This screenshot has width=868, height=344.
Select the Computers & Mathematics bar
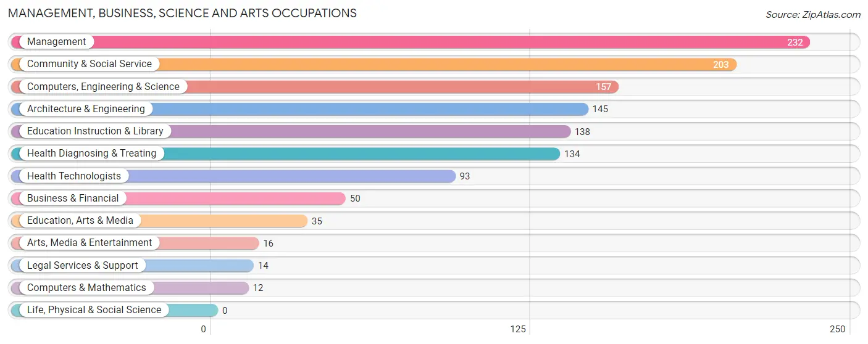coord(130,288)
